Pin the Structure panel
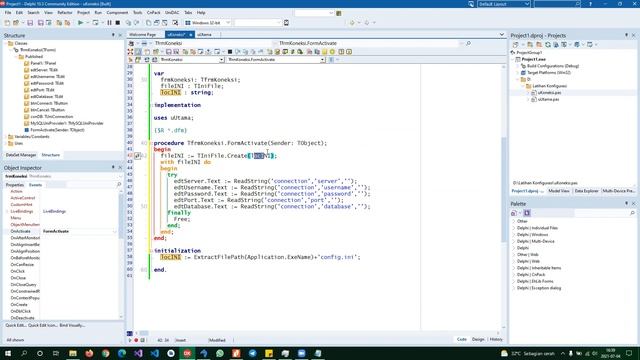 (x=113, y=36)
